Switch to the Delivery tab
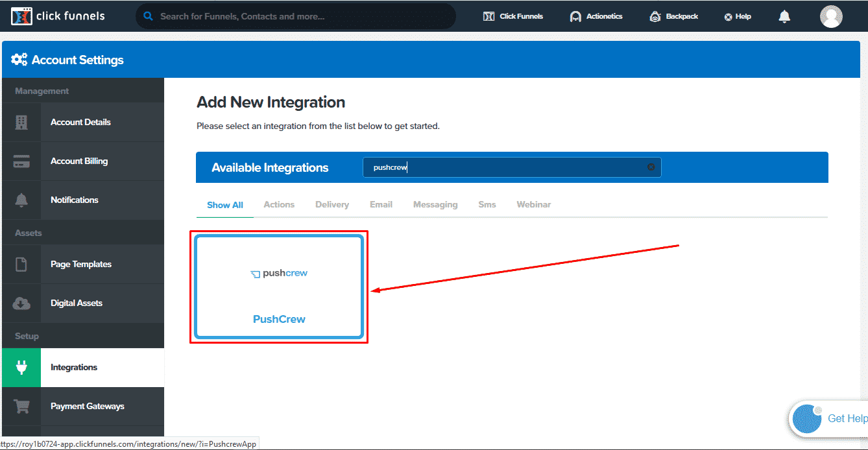The height and width of the screenshot is (450, 868). click(x=332, y=204)
